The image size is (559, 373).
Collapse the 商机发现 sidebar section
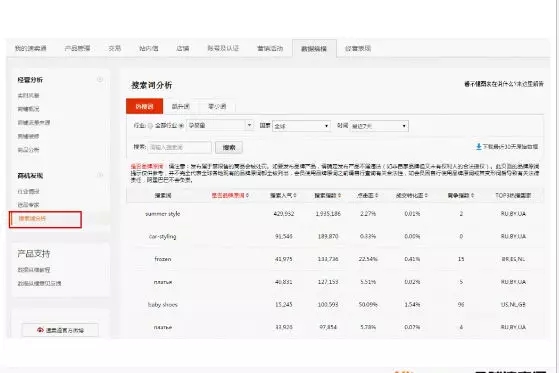click(100, 175)
